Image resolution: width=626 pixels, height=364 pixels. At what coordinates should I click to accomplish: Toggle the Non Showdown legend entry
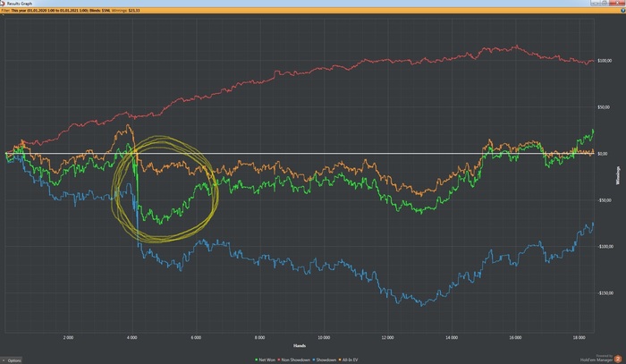click(x=294, y=360)
